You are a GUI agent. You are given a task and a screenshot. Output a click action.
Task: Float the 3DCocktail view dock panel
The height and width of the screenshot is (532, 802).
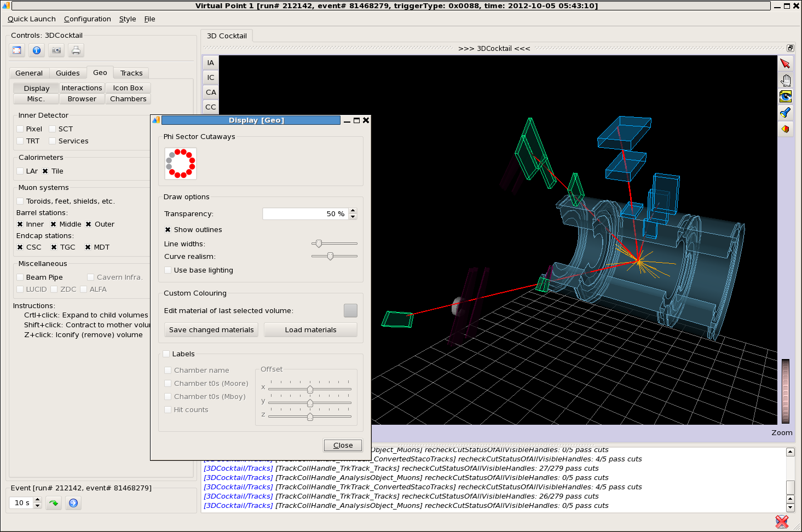tap(790, 48)
